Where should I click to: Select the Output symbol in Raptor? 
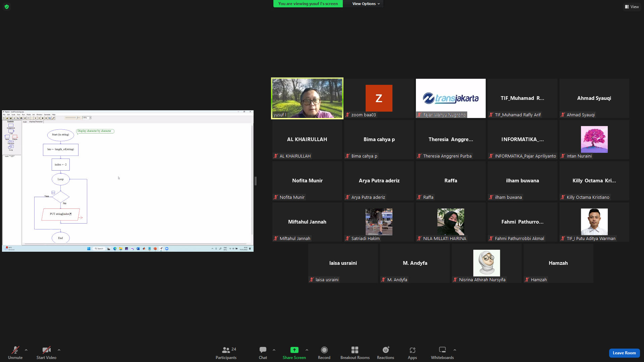[15, 137]
